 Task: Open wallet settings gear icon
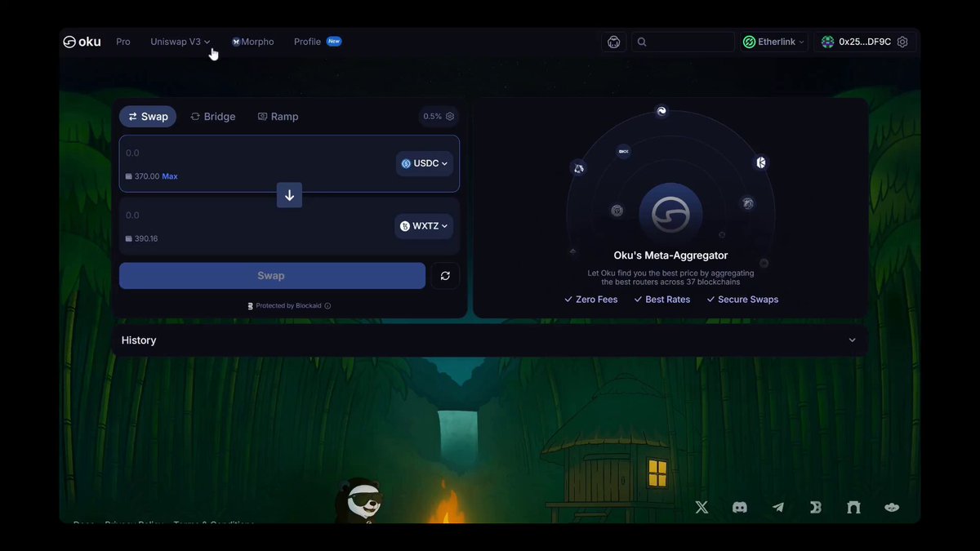click(x=902, y=42)
